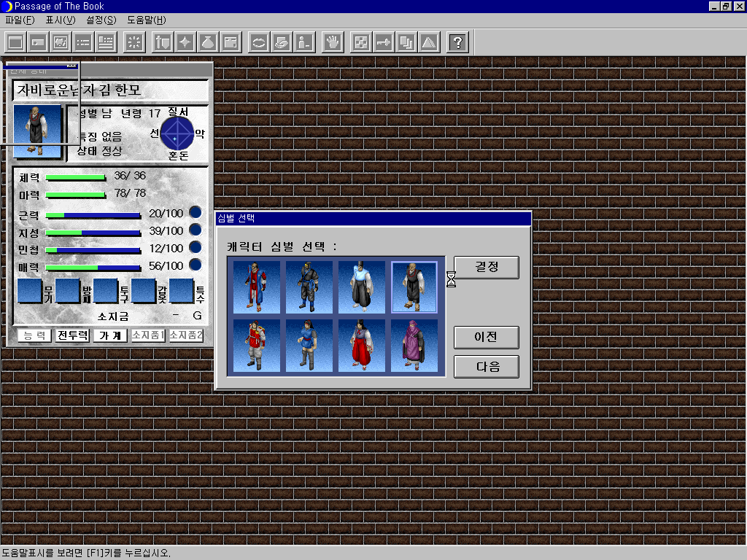This screenshot has height=560, width=747.
Task: Click the sparkle burst toolbar icon
Action: tap(134, 42)
